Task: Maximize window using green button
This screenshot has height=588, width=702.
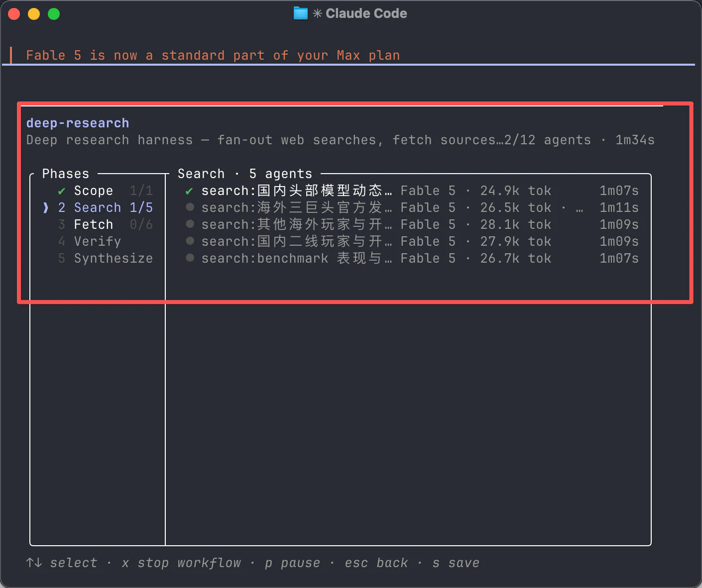Action: coord(54,14)
